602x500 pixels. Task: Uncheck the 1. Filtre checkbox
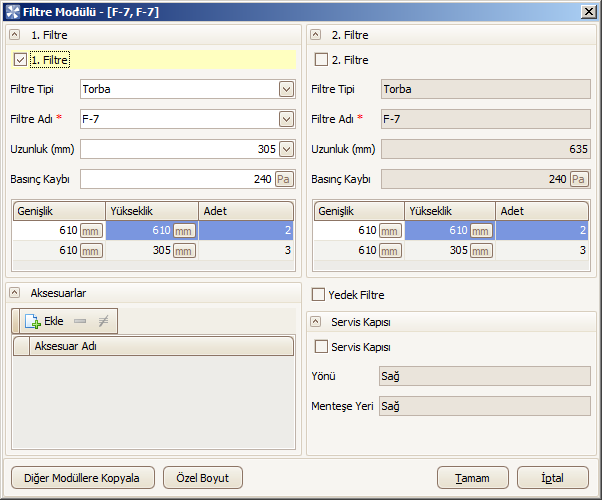tap(20, 60)
